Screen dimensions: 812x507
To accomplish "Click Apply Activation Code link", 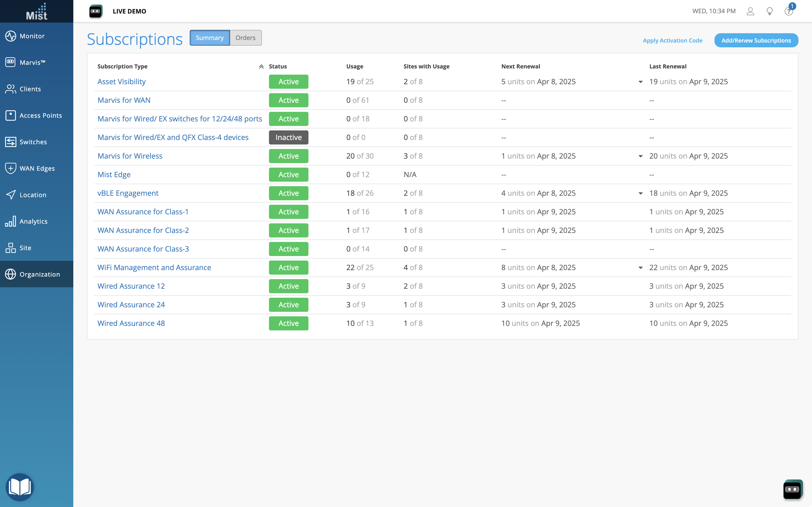I will point(672,40).
